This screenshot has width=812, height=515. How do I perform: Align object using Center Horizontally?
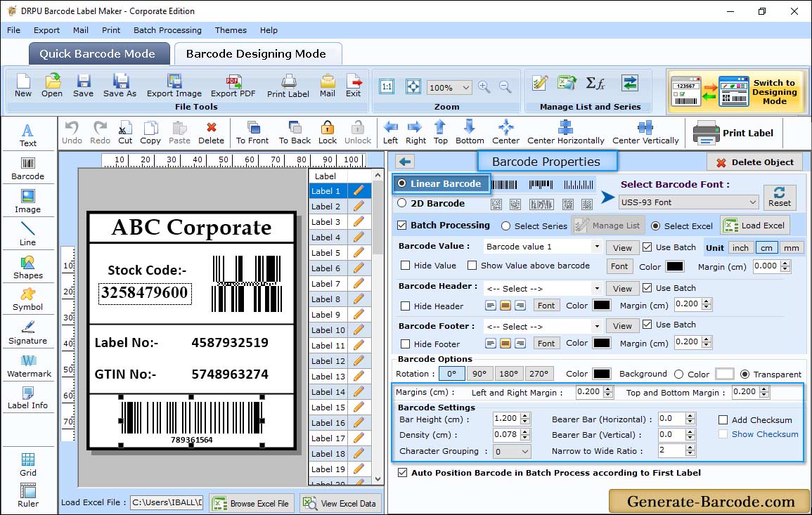point(565,133)
